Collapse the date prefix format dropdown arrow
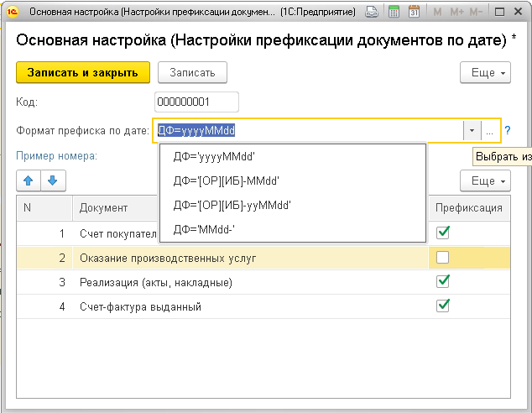Image resolution: width=532 pixels, height=413 pixels. coord(472,131)
